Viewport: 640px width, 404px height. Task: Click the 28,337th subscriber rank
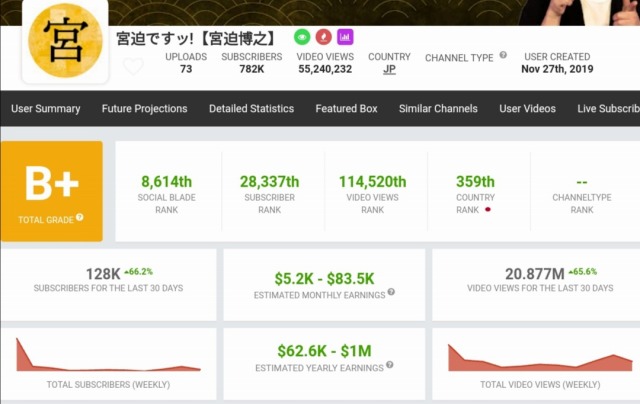pos(269,182)
